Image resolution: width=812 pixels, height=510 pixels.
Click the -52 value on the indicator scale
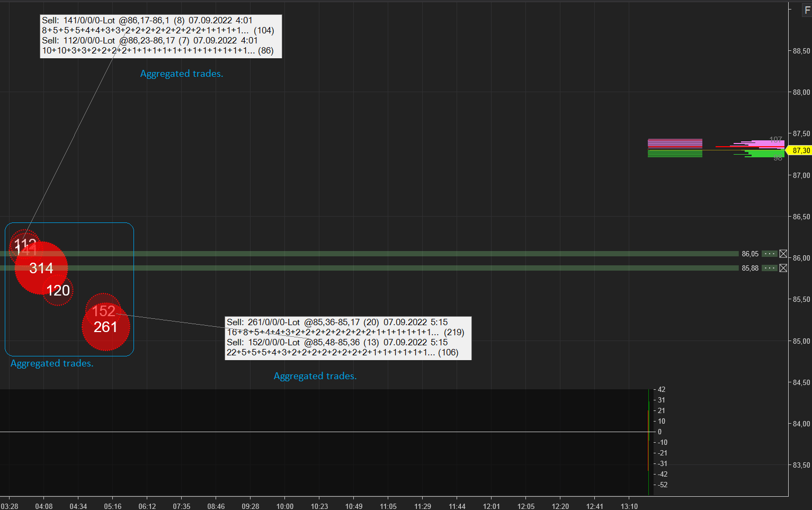coord(663,485)
